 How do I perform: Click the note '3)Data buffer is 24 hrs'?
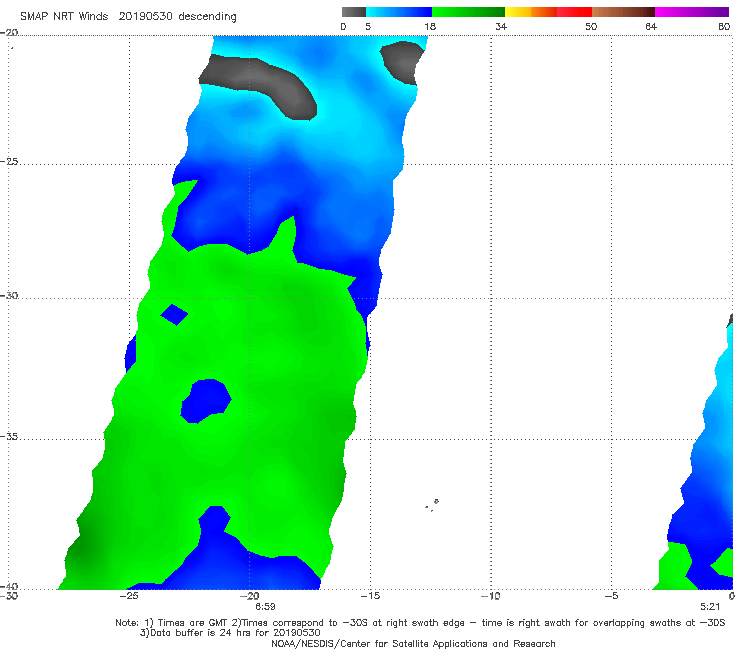coord(230,633)
